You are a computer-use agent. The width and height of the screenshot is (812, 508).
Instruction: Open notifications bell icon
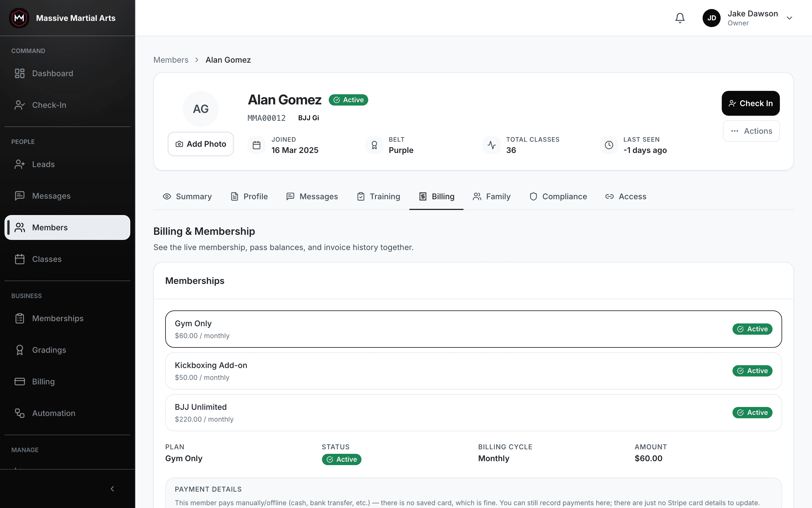pyautogui.click(x=680, y=18)
